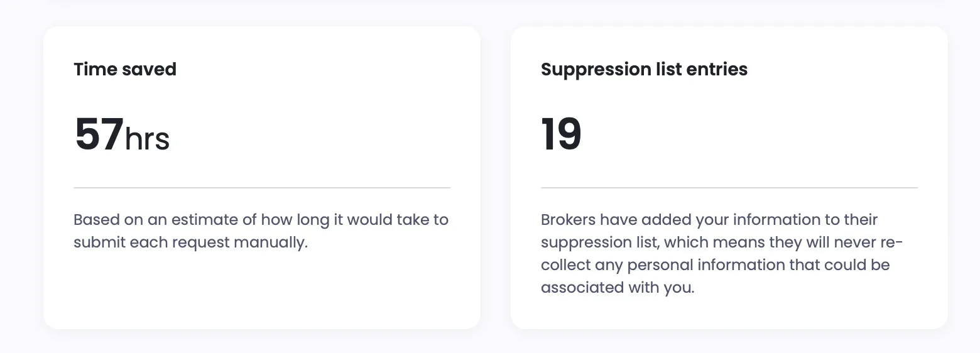Screen dimensions: 980x353
Task: Click the "hrs" unit label
Action: [147, 139]
